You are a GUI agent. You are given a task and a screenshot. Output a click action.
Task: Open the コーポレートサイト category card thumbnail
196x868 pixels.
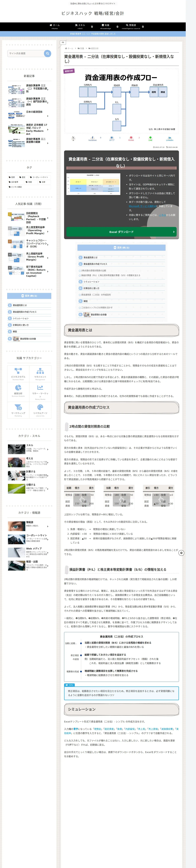(16, 539)
